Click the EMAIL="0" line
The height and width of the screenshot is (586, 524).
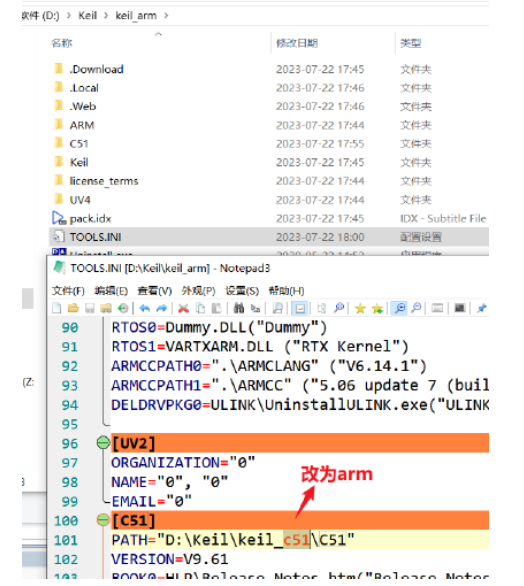pos(151,501)
